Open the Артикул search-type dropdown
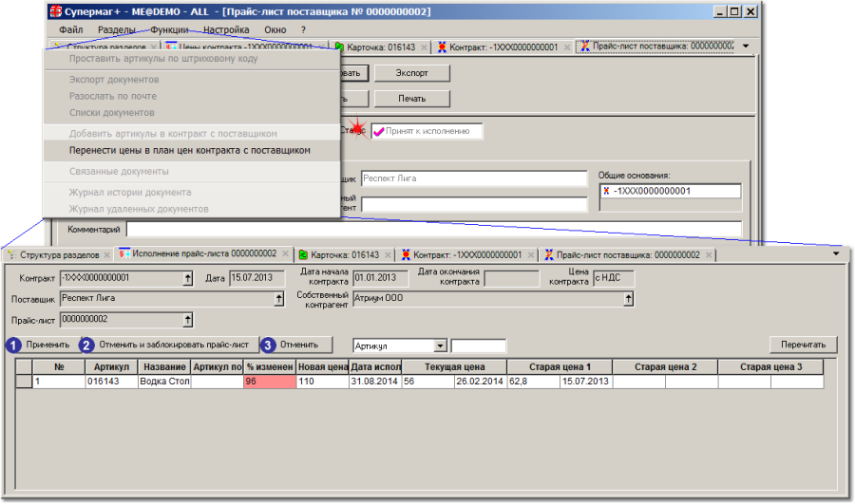The image size is (855, 504). 441,346
